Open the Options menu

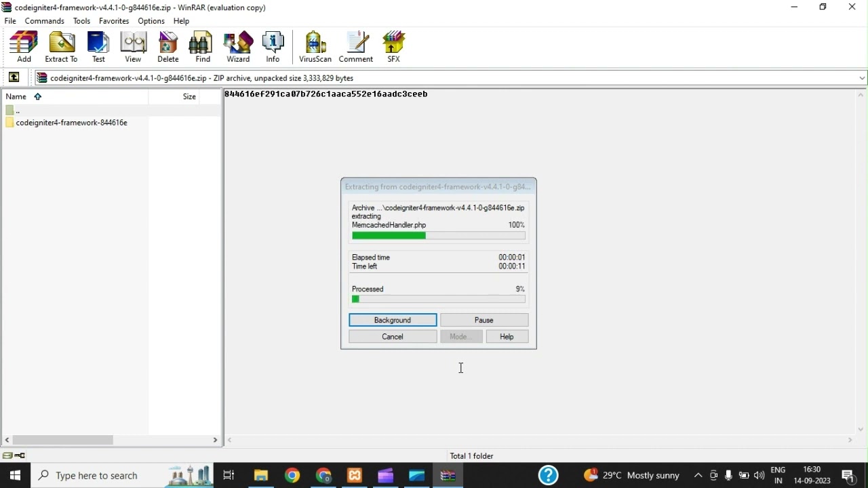coord(152,22)
